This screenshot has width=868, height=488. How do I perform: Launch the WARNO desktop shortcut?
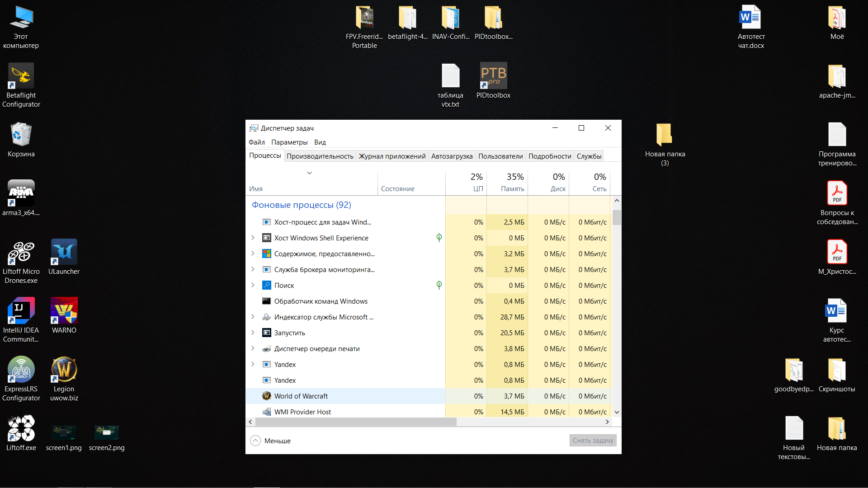tap(64, 311)
